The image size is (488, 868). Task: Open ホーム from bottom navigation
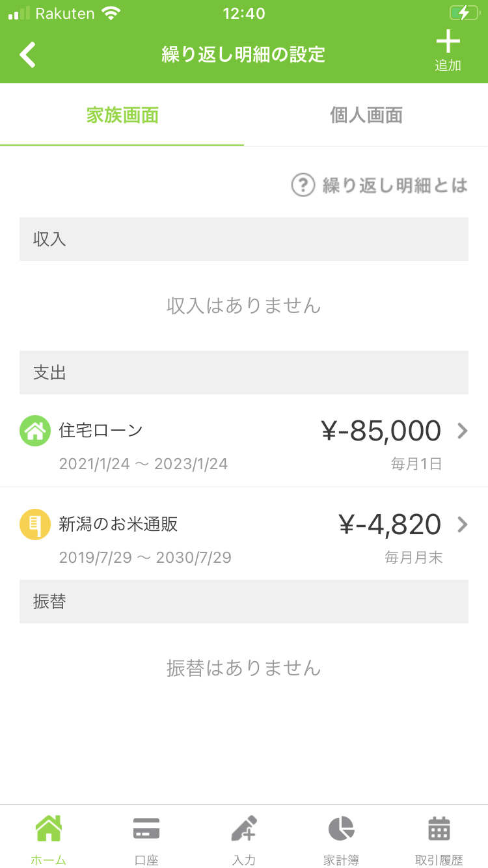[49, 840]
